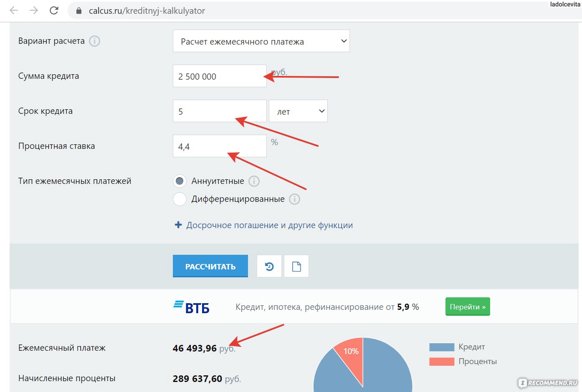This screenshot has width=582, height=392.
Task: Click the Кредит legend label
Action: 472,347
